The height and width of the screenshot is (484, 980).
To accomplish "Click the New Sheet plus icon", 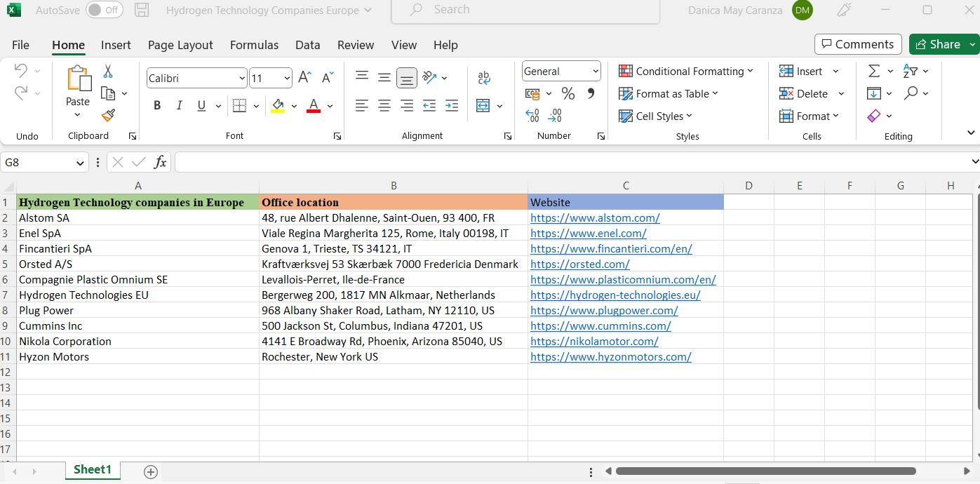I will [150, 471].
